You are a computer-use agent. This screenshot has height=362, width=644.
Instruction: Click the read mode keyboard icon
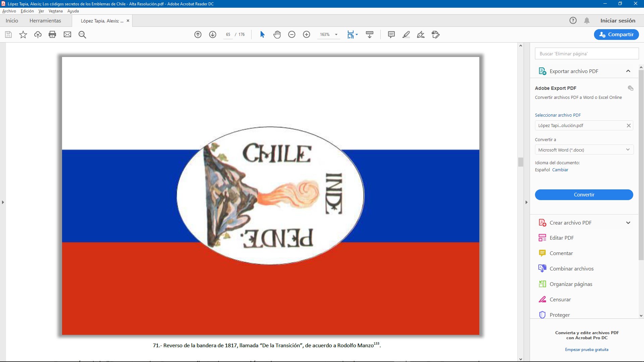(x=370, y=35)
